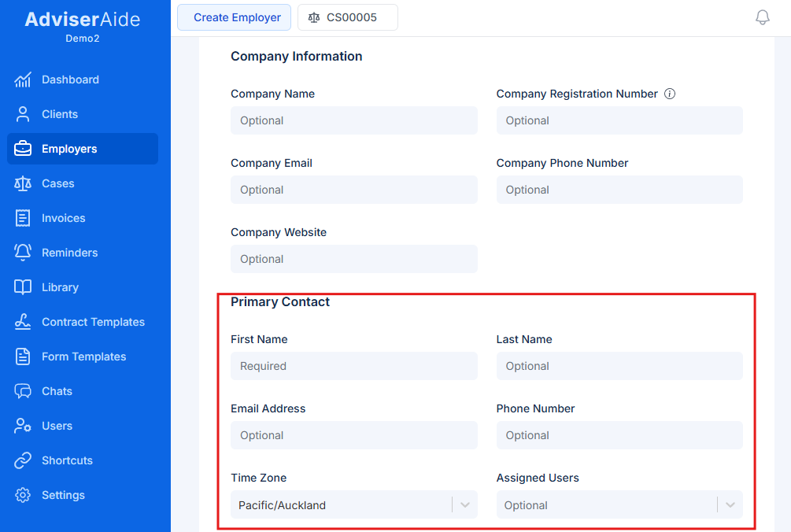Click the Clients person icon
The height and width of the screenshot is (532, 791).
(x=23, y=114)
